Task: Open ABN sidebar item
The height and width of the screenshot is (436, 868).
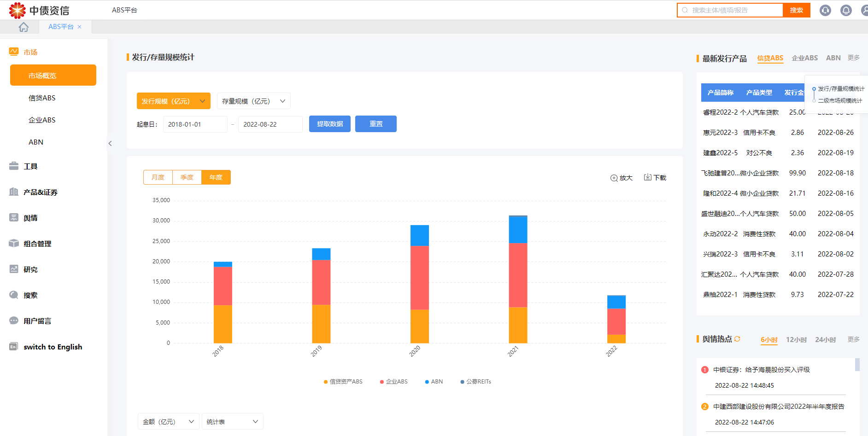Action: coord(36,142)
